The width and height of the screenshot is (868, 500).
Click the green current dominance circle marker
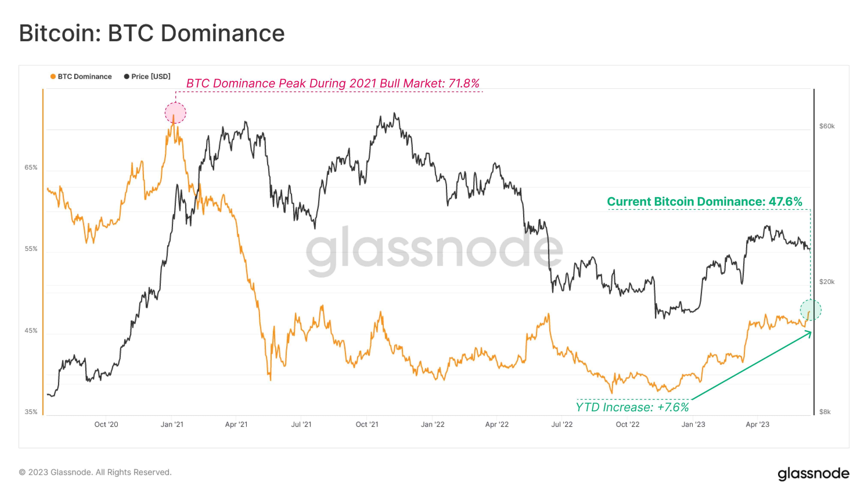tap(810, 310)
